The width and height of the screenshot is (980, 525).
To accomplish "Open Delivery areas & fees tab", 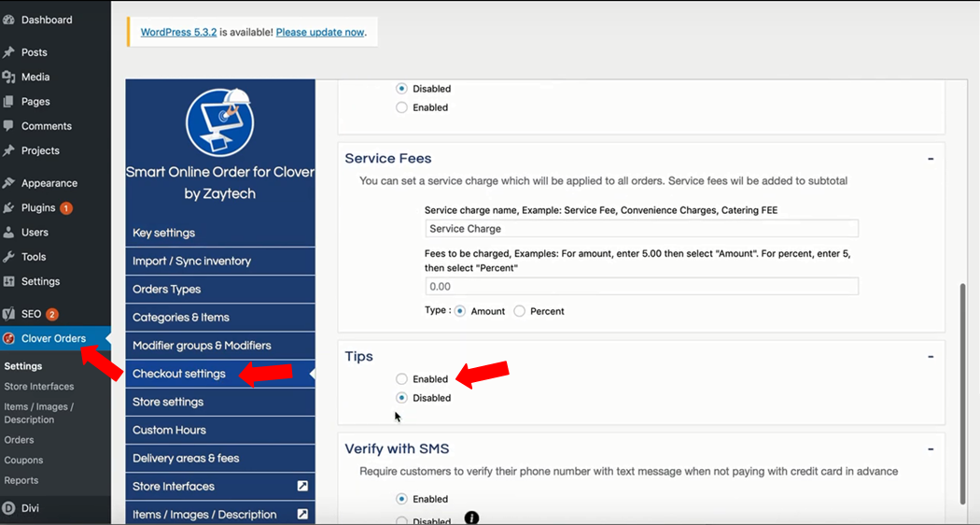I will pyautogui.click(x=220, y=458).
